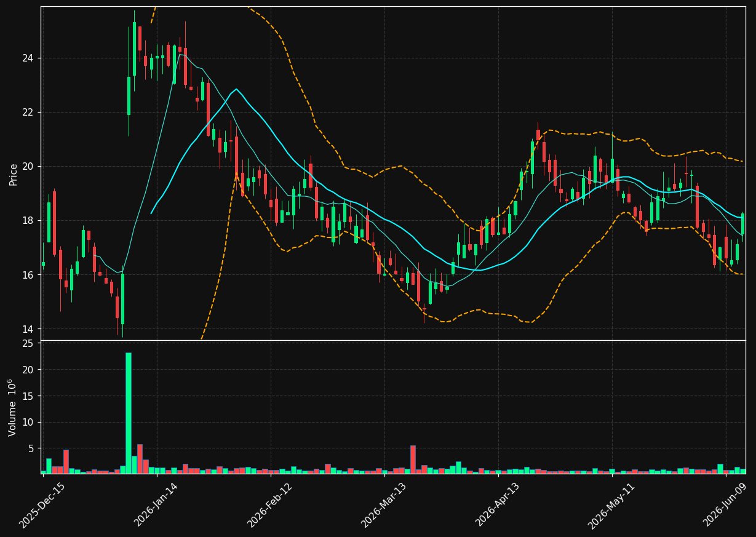Click the 2026-Feb-12 date label
This screenshot has width=756, height=537.
pos(269,506)
